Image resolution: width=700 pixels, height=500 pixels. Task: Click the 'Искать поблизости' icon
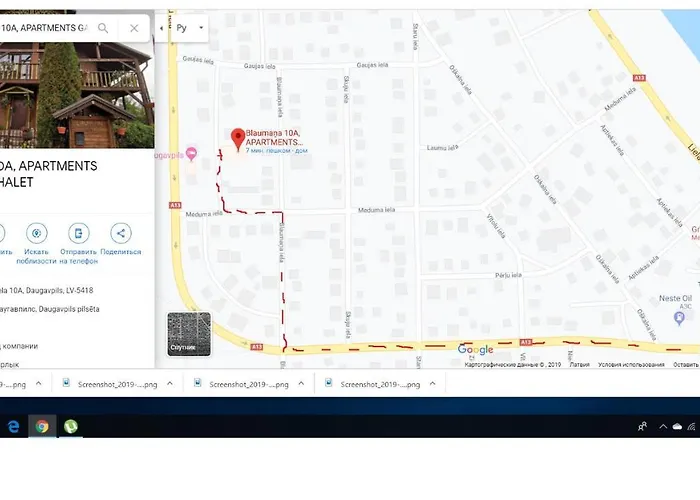click(x=37, y=233)
